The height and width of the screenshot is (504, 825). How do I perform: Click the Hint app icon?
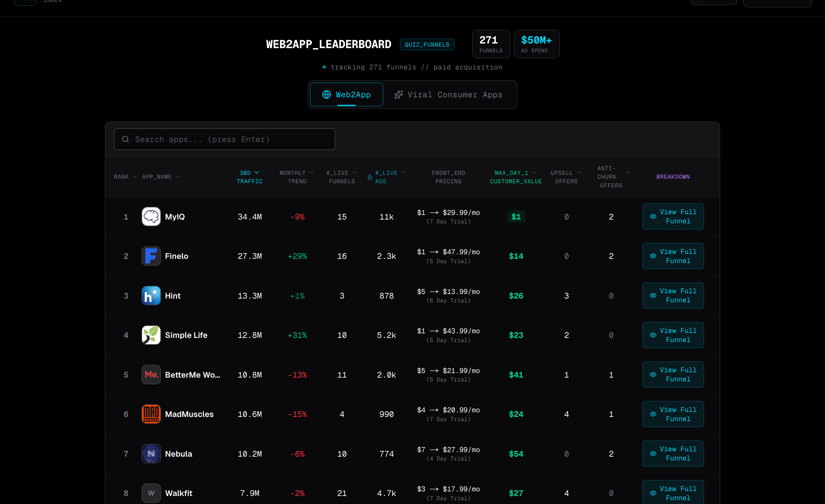[151, 296]
